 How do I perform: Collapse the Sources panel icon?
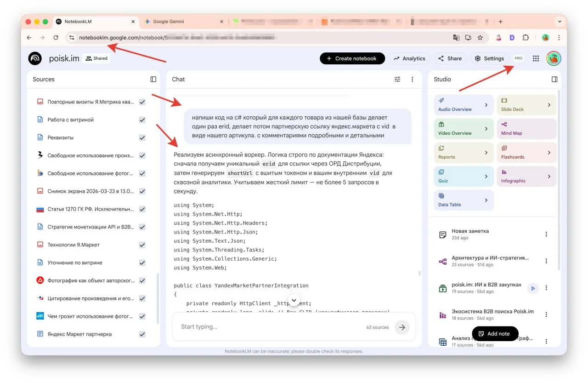tap(153, 80)
